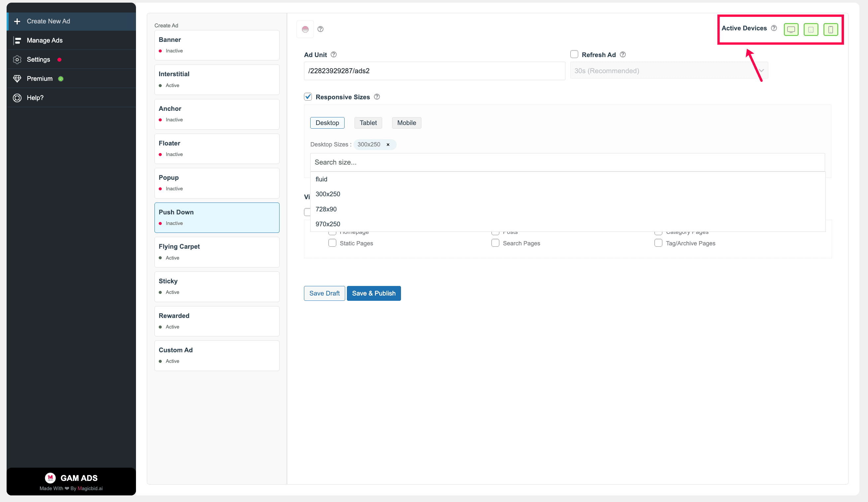
Task: Toggle the mobile active device icon
Action: click(x=830, y=29)
